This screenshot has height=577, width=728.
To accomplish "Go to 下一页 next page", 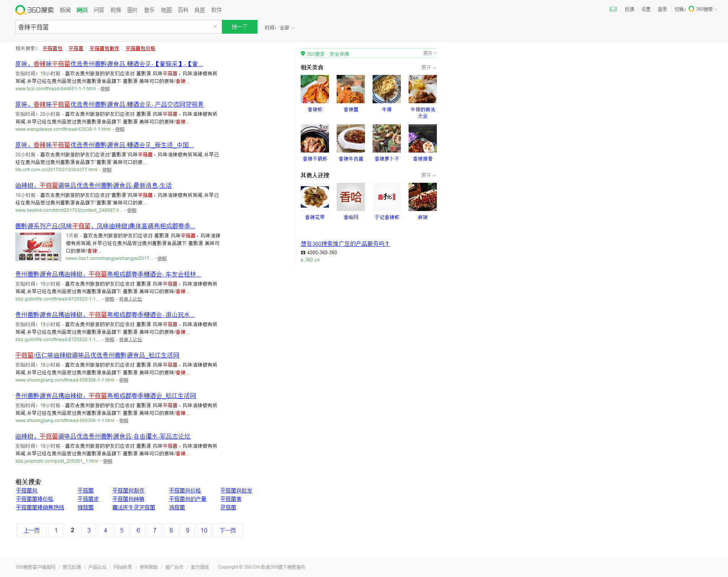I will [x=228, y=530].
